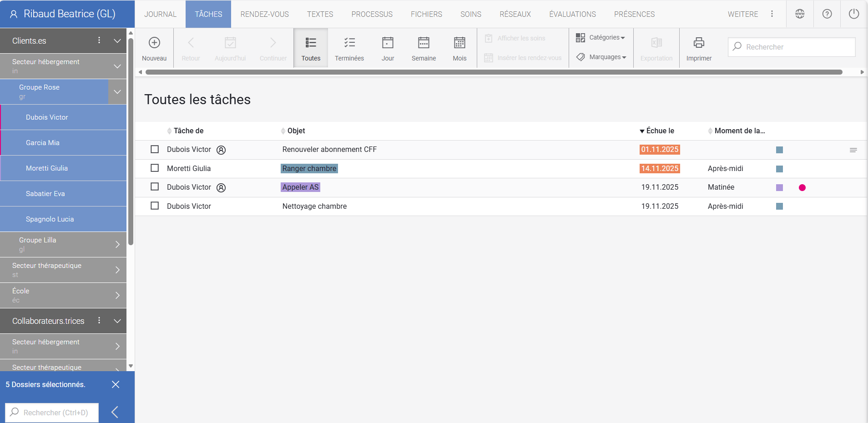Mark Nettoyage chambre task checkbox

tap(155, 206)
